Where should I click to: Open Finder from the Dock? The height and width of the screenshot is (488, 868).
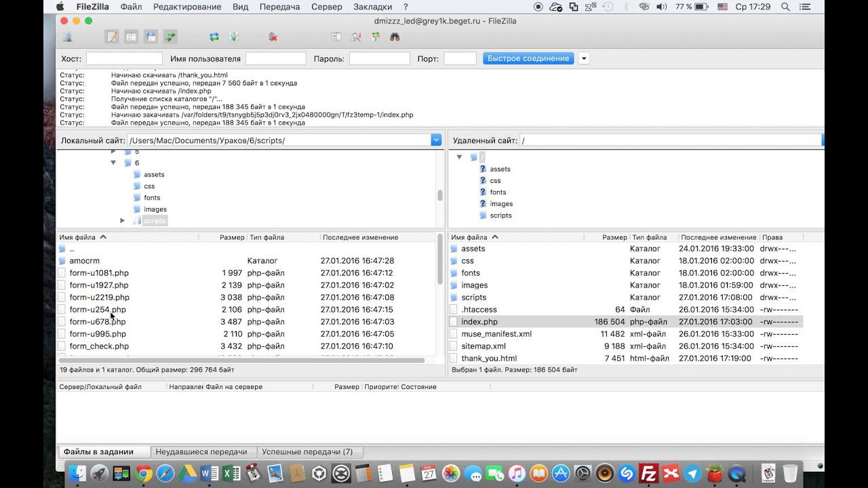(x=78, y=473)
